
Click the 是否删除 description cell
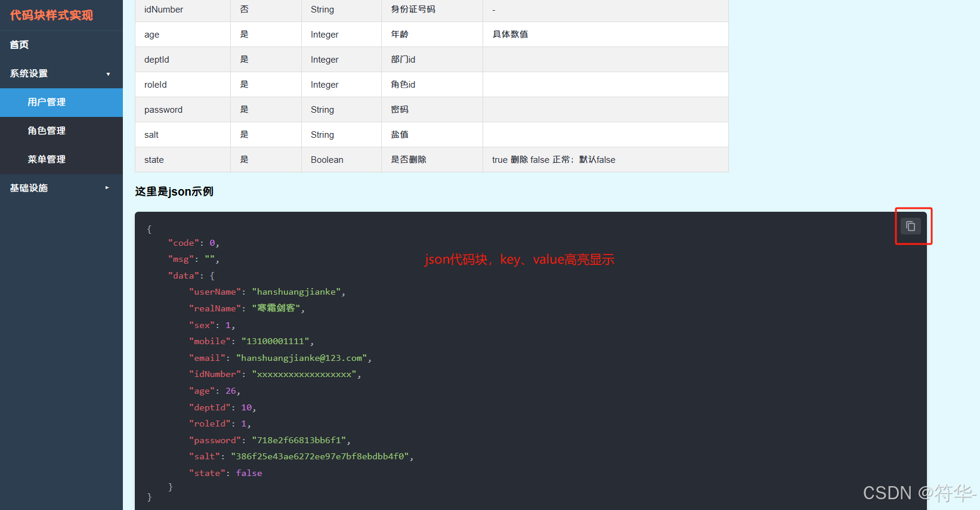pos(432,160)
